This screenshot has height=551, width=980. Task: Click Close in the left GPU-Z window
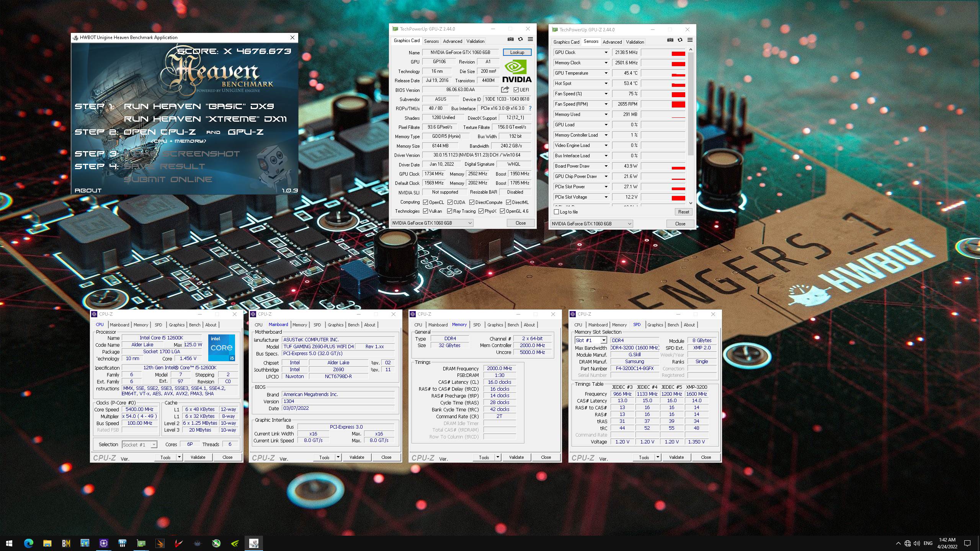coord(521,223)
